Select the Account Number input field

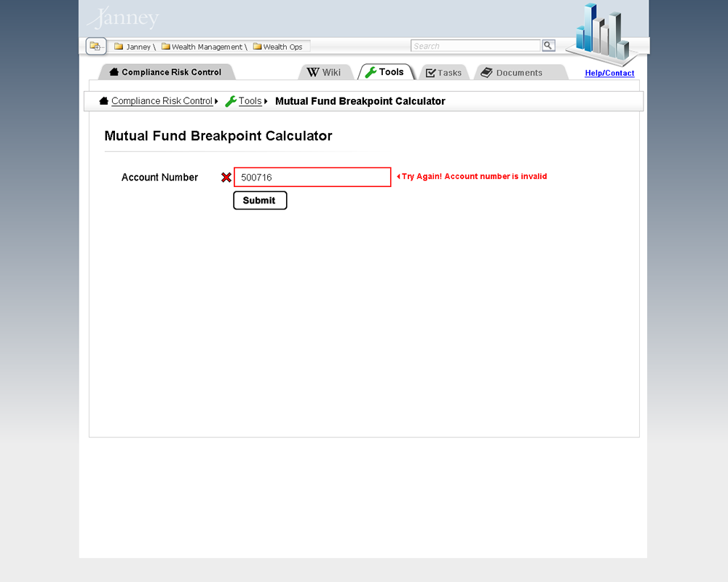(x=312, y=177)
